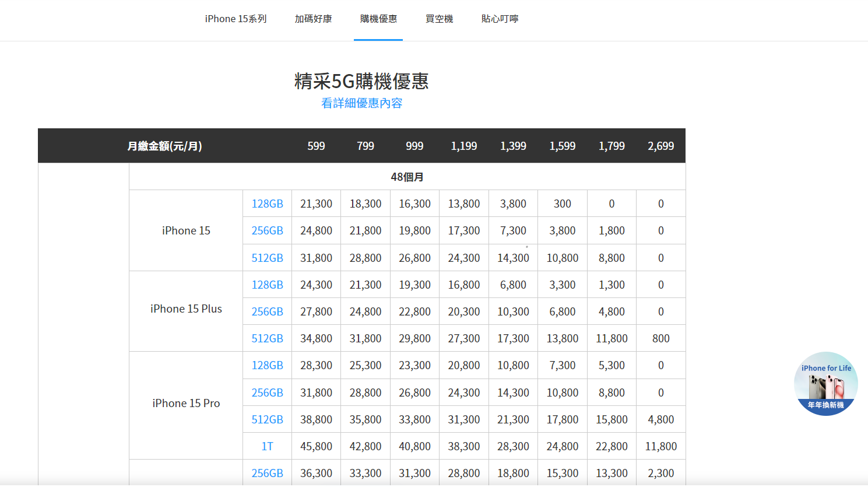Click iPhone 15 Plus 256GB price 27,800
This screenshot has height=487, width=868.
coord(316,311)
